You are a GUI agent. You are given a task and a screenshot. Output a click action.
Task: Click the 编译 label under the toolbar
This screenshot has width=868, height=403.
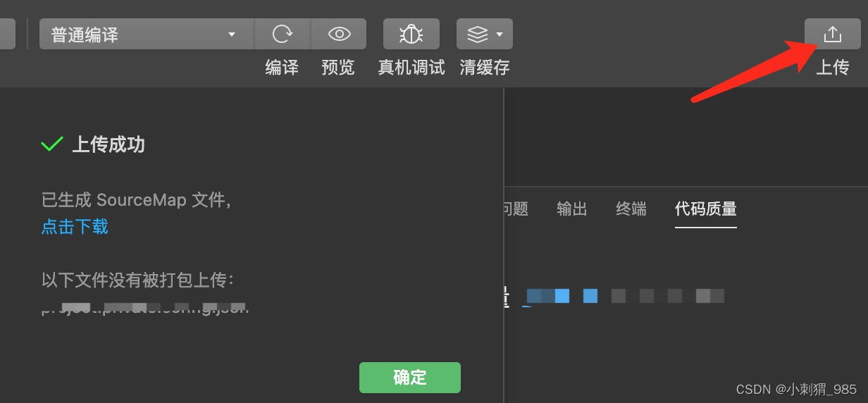(x=282, y=68)
